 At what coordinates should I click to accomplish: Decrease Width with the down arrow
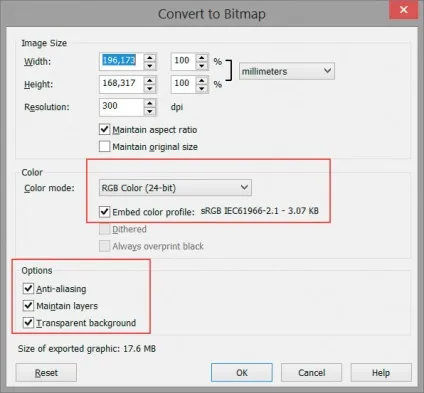tap(150, 65)
